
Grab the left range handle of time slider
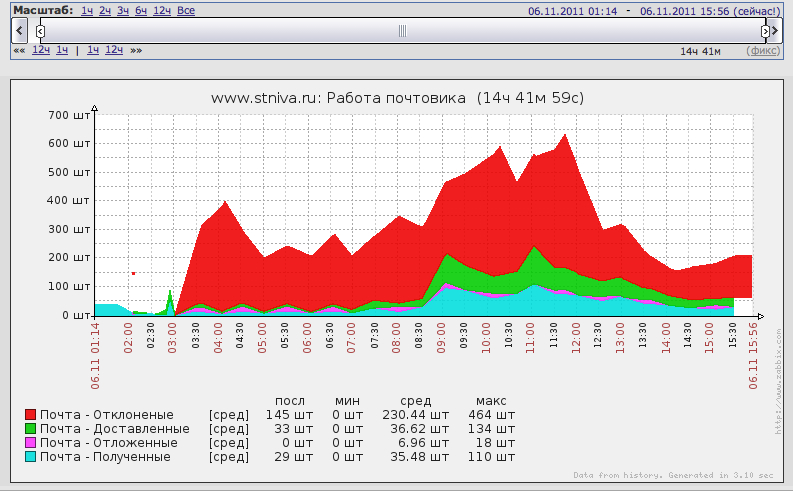click(x=41, y=31)
